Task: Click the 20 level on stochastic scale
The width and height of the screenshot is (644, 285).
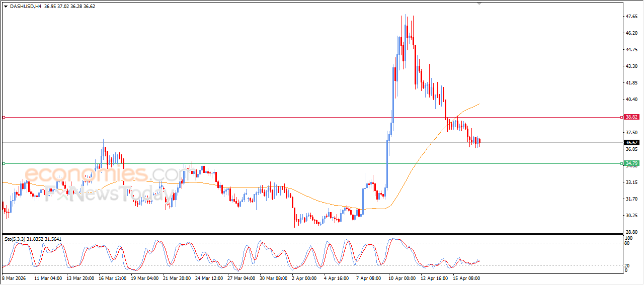Action: tap(627, 265)
